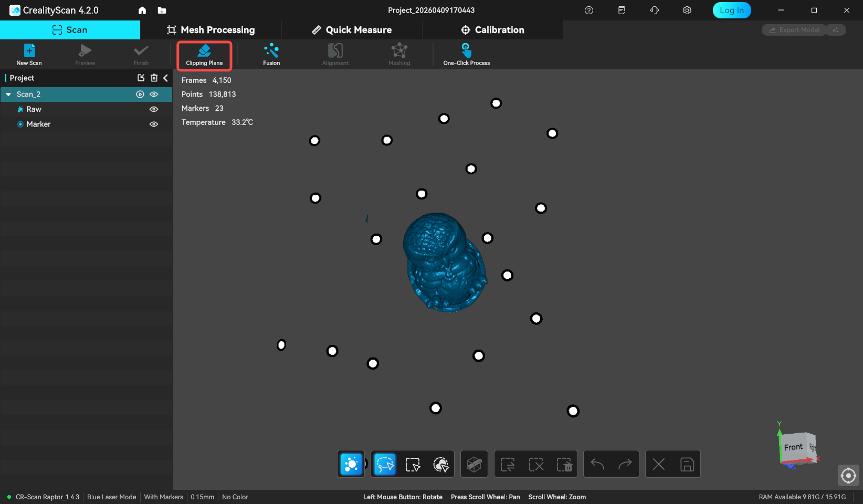863x504 pixels.
Task: Toggle point cloud display mode button
Action: tap(351, 464)
